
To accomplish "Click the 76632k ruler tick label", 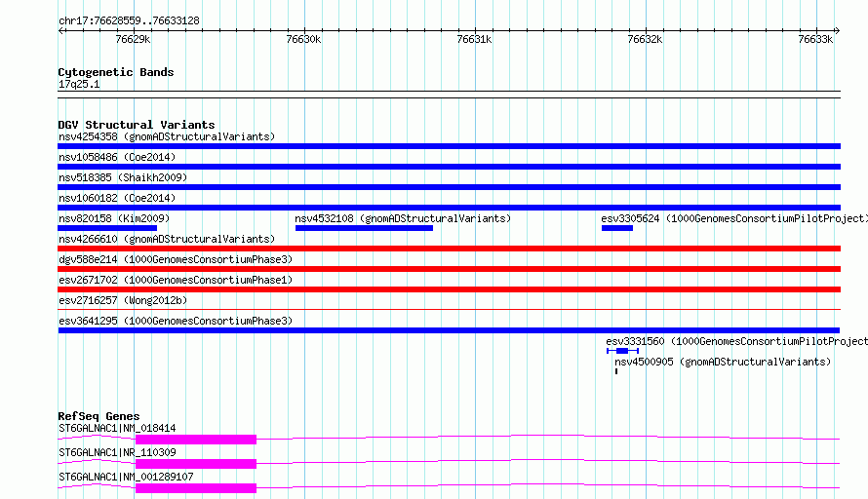I will pos(645,39).
